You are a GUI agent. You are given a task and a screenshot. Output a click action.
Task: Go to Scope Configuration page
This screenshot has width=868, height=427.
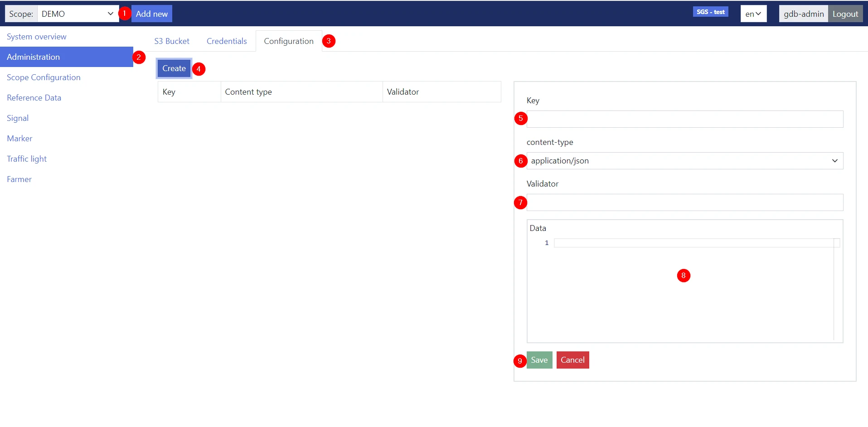[x=44, y=77]
